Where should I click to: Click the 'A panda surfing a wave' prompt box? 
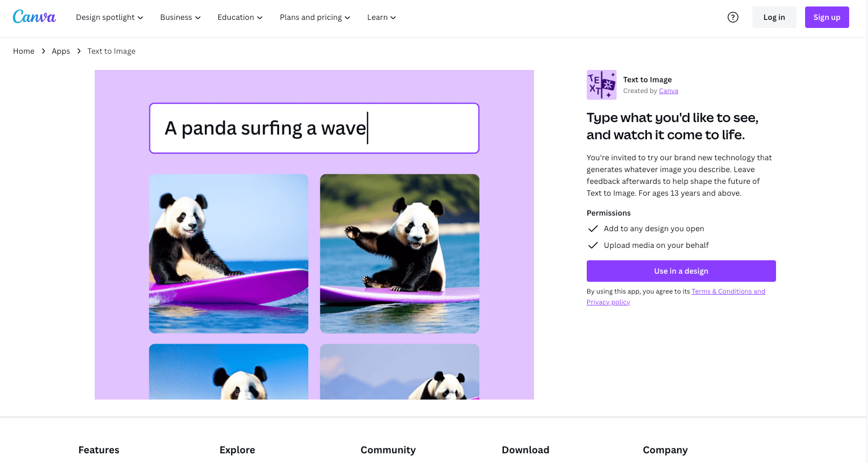[x=314, y=128]
